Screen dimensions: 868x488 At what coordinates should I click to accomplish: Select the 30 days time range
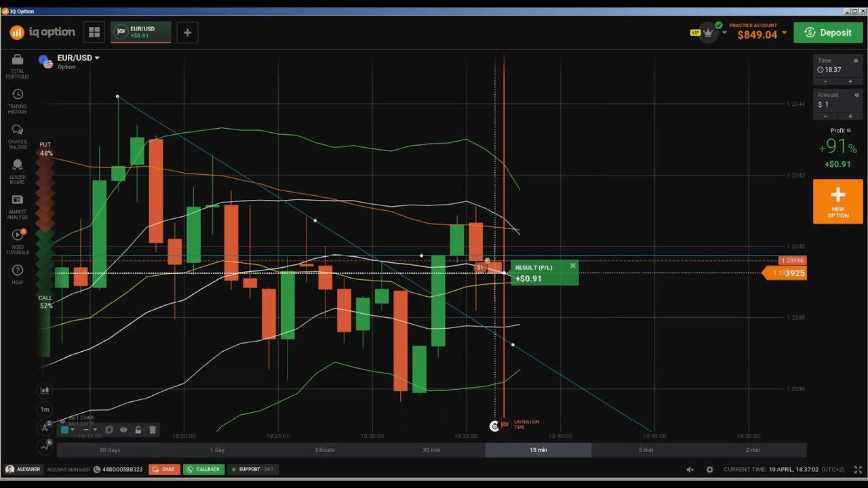(110, 450)
